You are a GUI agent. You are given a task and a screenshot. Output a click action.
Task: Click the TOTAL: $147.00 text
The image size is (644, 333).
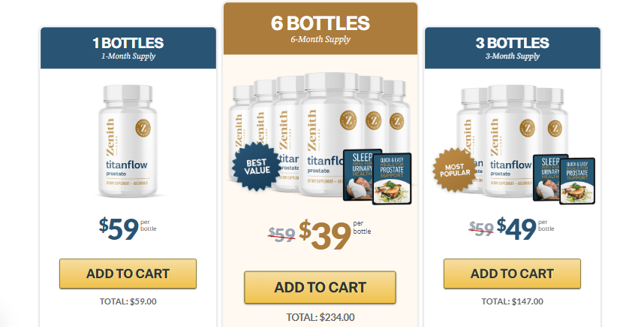point(512,301)
